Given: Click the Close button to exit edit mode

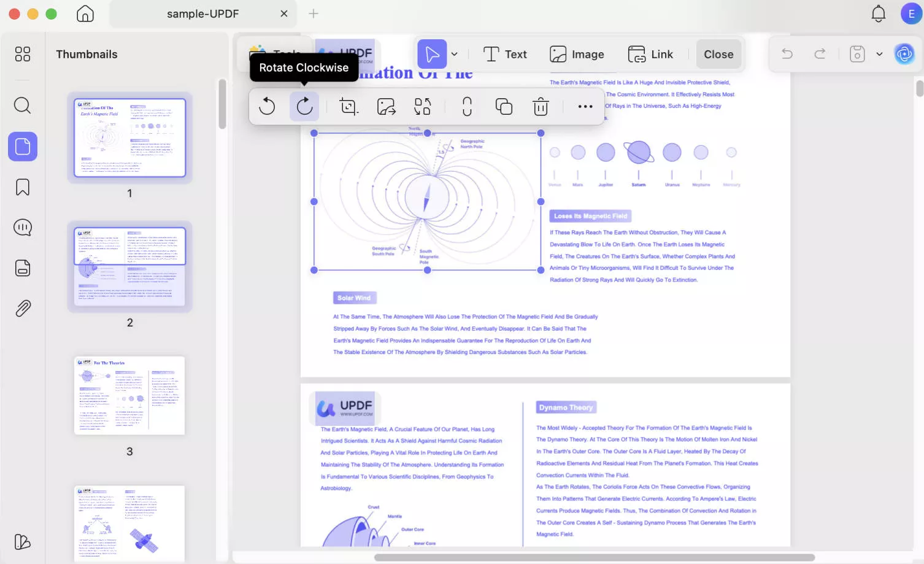Looking at the screenshot, I should [x=718, y=54].
